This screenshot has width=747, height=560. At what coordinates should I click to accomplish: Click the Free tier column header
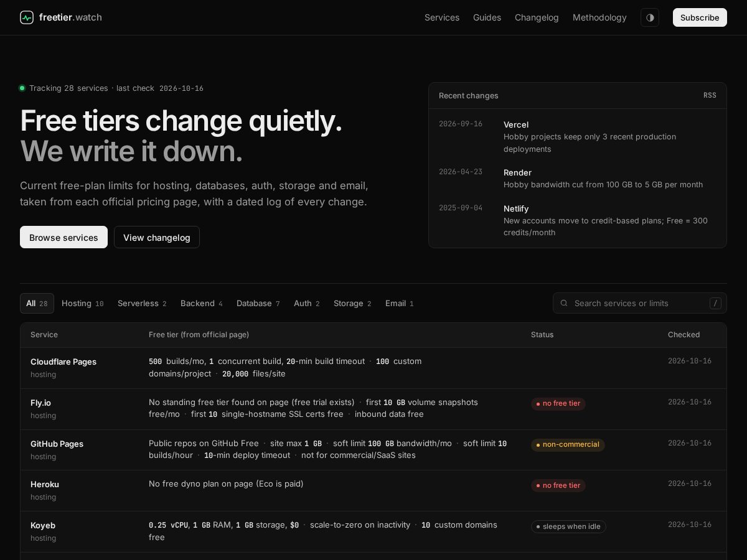tap(199, 335)
